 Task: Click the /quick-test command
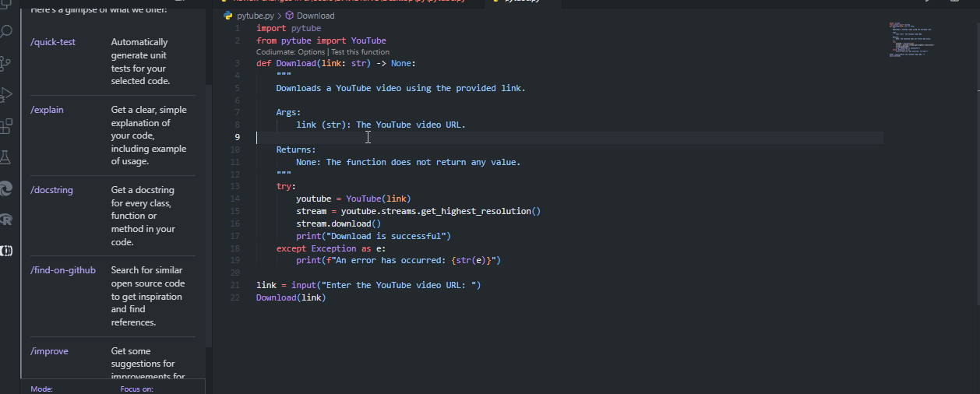click(x=53, y=42)
